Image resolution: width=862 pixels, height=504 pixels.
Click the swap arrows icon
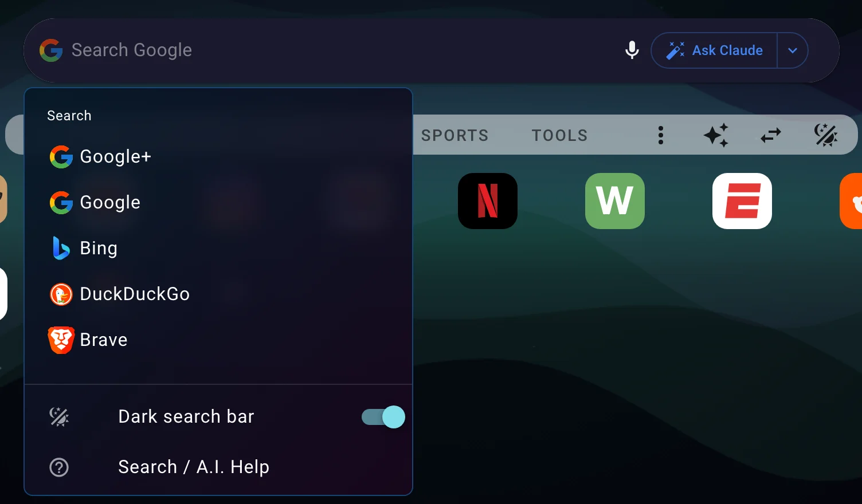tap(771, 135)
